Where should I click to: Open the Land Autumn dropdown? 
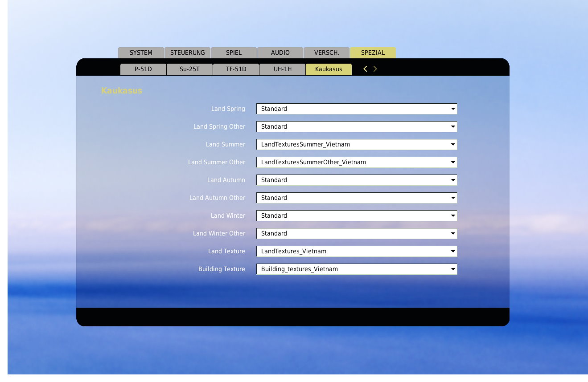357,180
